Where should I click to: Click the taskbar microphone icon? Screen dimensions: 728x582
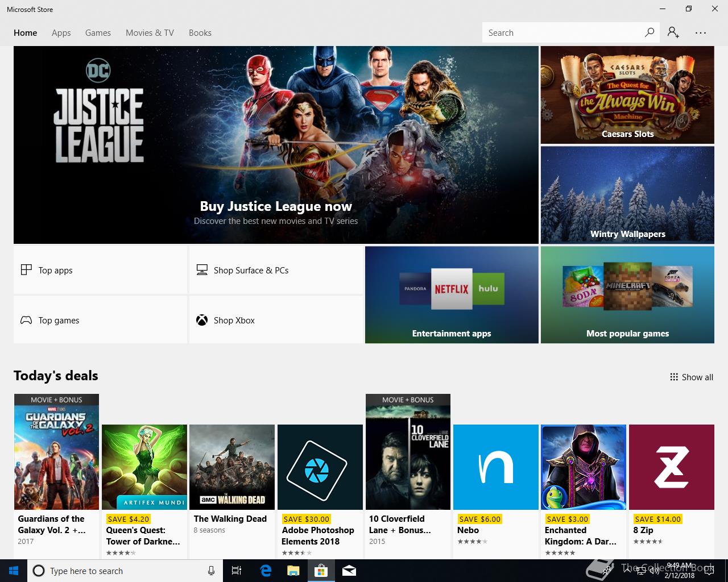[211, 571]
